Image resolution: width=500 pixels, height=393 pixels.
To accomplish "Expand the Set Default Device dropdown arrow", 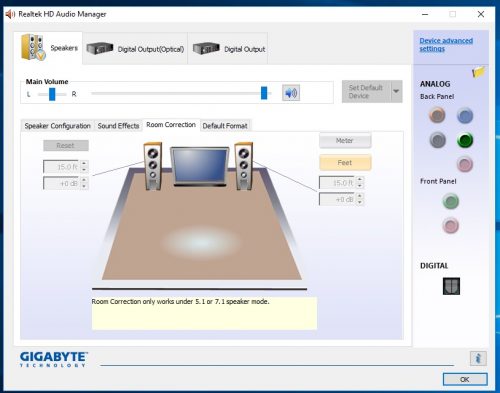I will coord(396,91).
